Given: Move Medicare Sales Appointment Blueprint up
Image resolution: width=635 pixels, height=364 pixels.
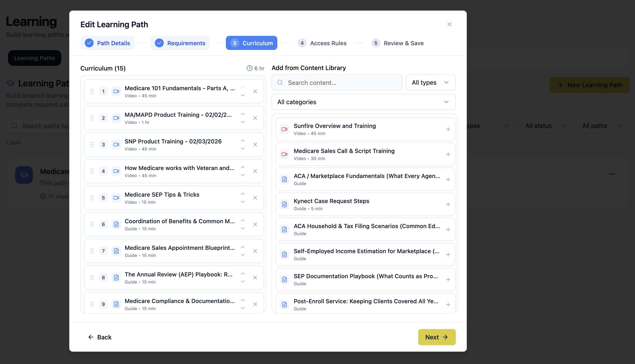Looking at the screenshot, I should [243, 247].
